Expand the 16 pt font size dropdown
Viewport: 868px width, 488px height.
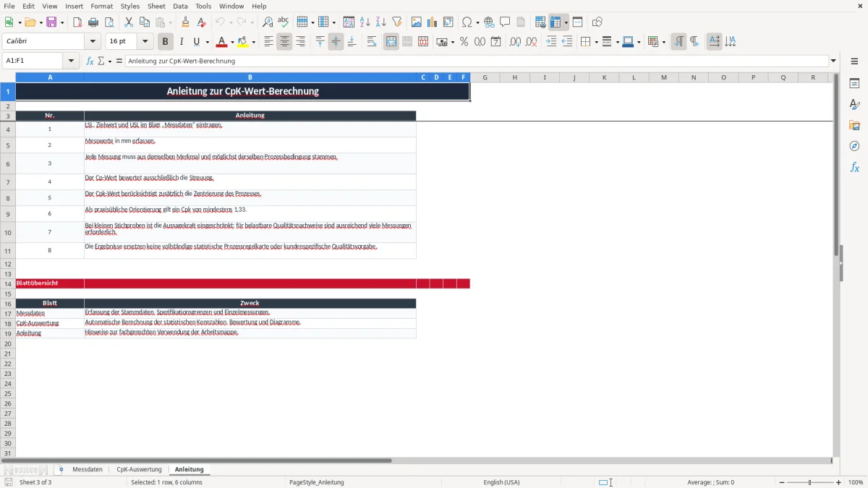tap(145, 42)
